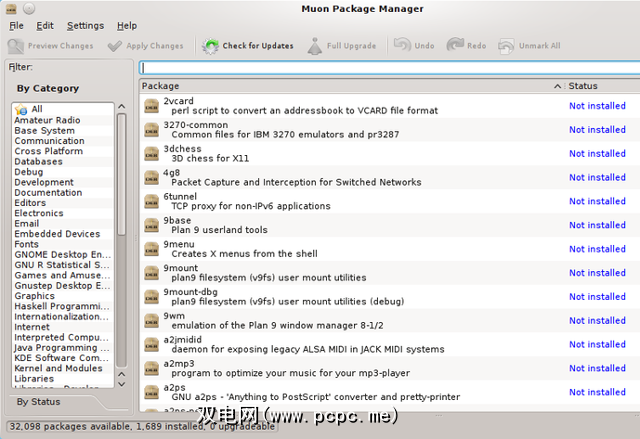Sort list by Status column header
Viewport: 640px width, 439px height.
tap(602, 86)
